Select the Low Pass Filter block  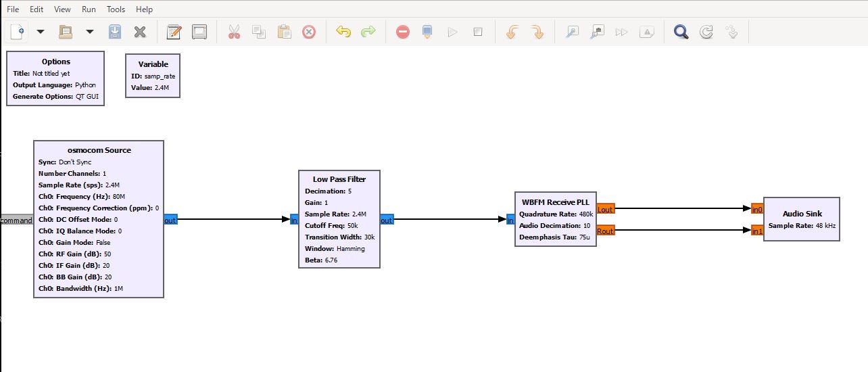(339, 180)
